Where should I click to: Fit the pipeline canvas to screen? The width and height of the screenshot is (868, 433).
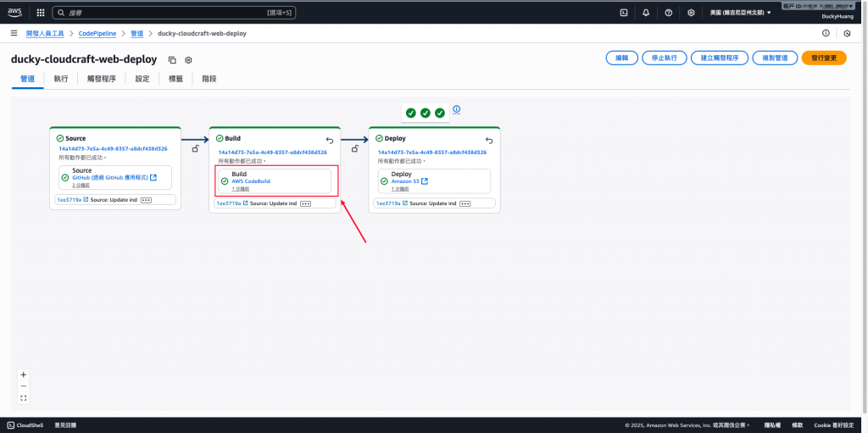[23, 397]
